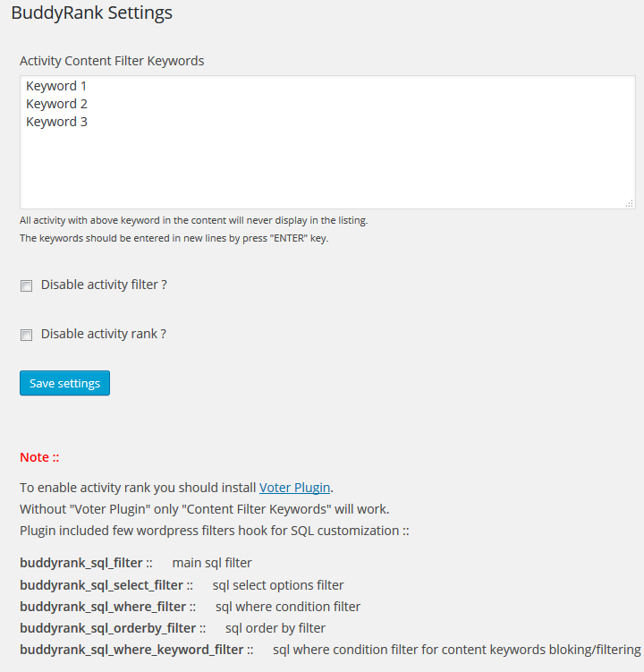
Task: Click the buddyrank_sql_filter hook name
Action: (x=81, y=563)
